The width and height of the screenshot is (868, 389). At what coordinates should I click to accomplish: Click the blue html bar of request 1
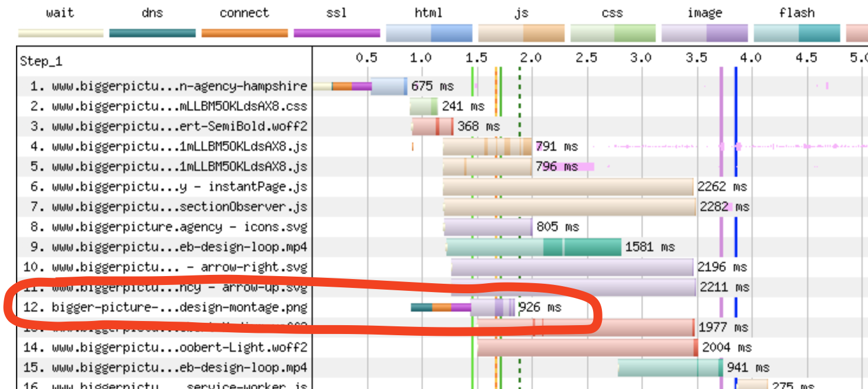pyautogui.click(x=390, y=86)
